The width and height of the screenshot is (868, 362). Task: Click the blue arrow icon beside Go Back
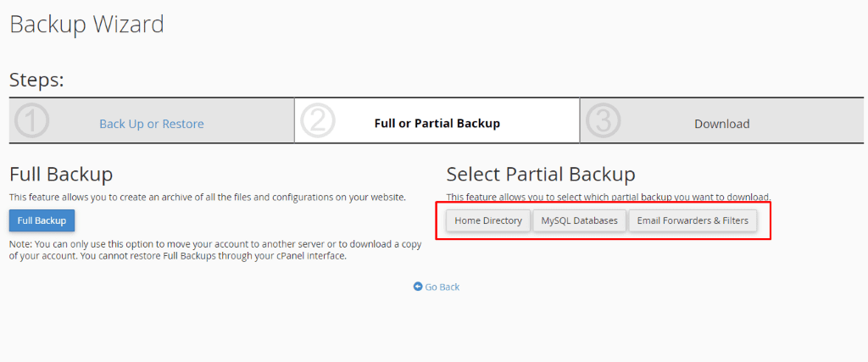pos(418,287)
